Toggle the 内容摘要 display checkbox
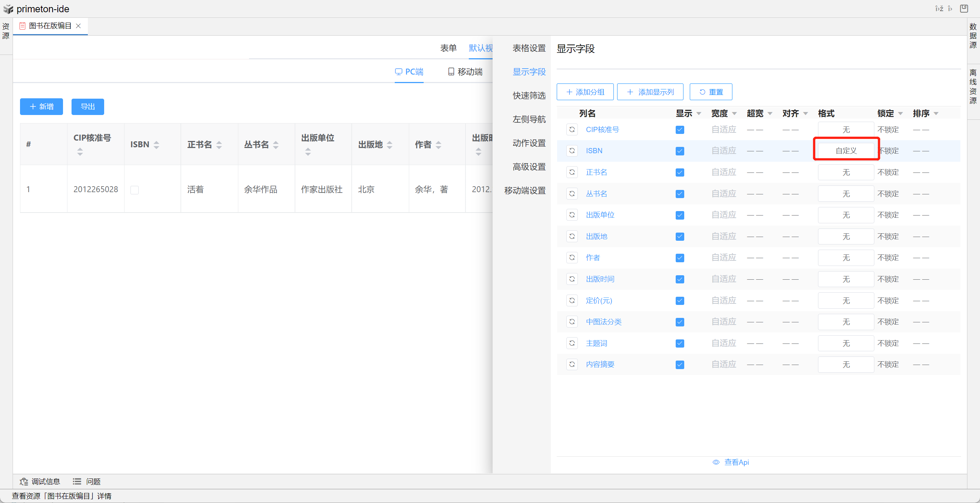The height and width of the screenshot is (503, 980). coord(680,365)
